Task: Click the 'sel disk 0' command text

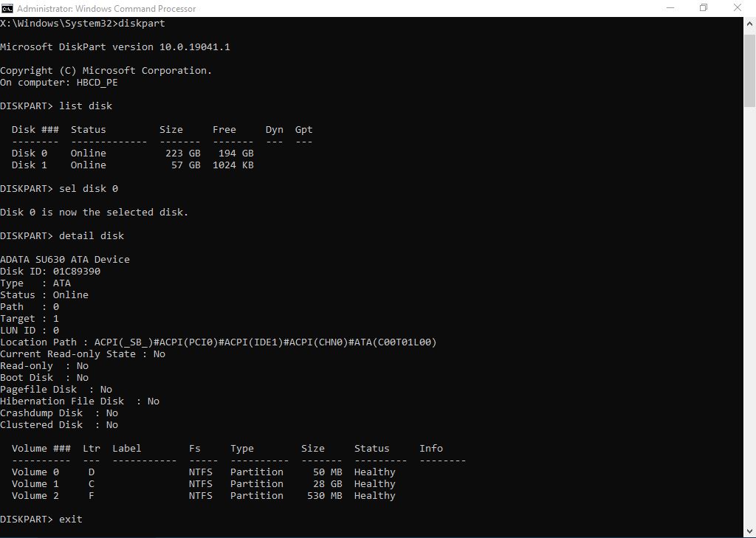Action: 89,189
